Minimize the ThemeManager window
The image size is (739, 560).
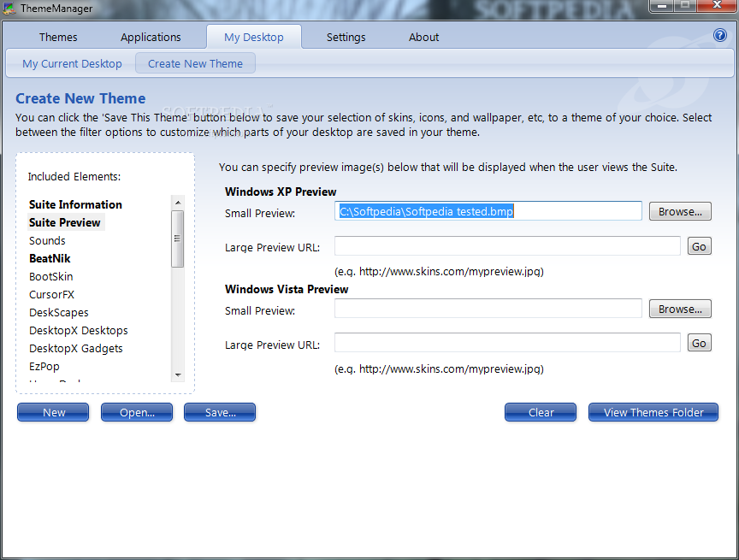(x=662, y=6)
